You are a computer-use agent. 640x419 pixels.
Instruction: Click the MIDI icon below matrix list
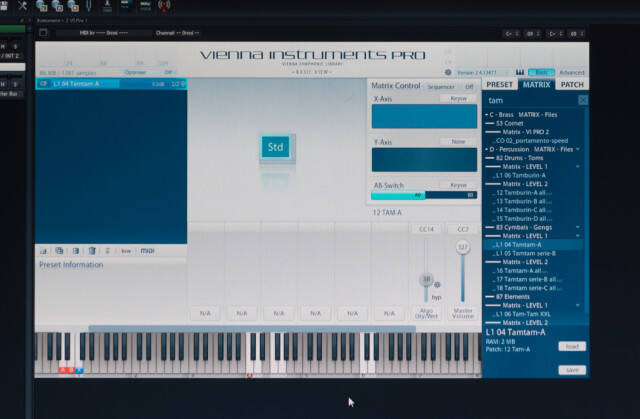click(147, 251)
